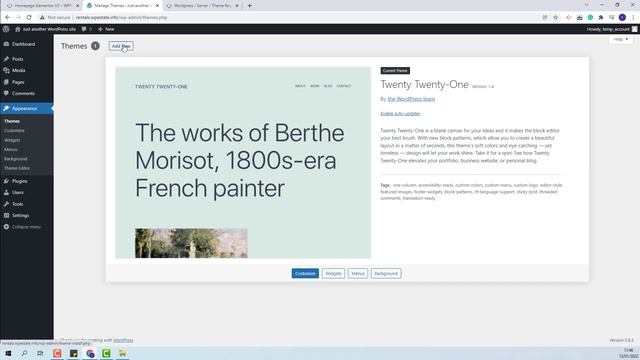Open the Media library icon

point(6,71)
